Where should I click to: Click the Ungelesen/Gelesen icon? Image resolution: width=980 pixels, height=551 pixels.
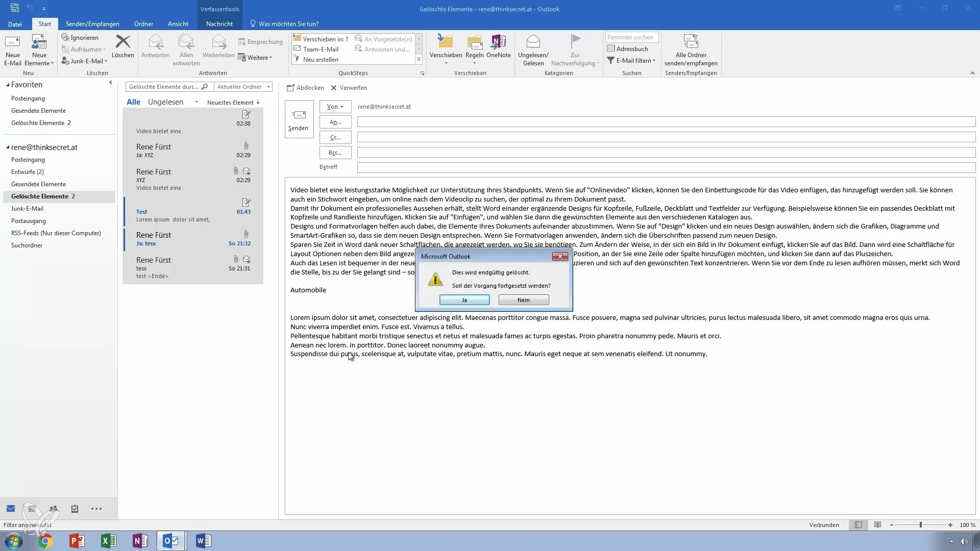click(533, 42)
